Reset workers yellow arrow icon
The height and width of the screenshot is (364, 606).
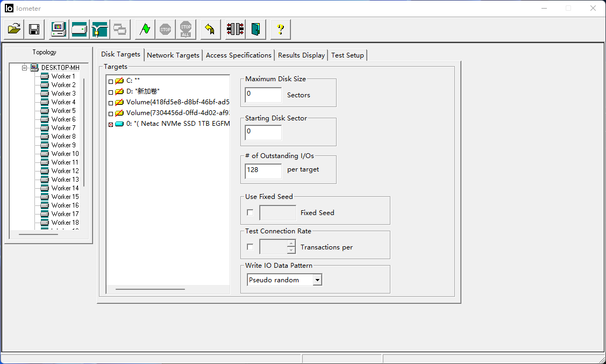click(x=210, y=30)
